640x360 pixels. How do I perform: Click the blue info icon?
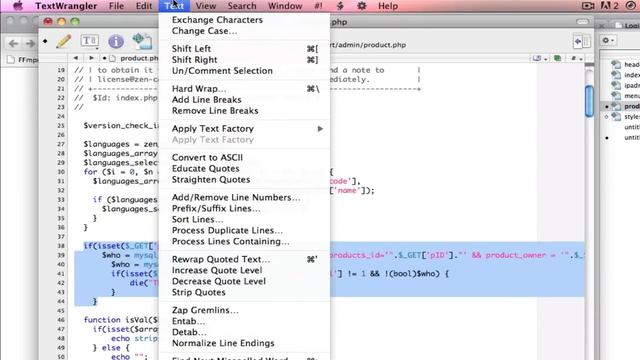pyautogui.click(x=116, y=41)
